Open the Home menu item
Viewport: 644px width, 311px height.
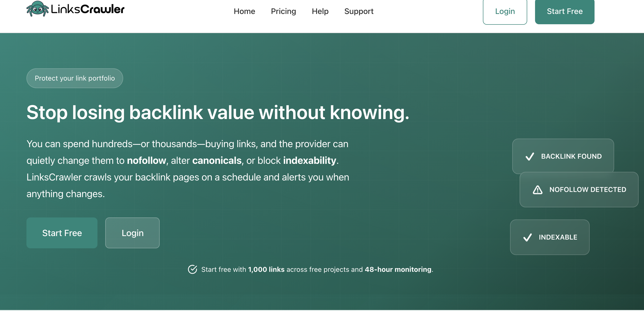coord(244,11)
